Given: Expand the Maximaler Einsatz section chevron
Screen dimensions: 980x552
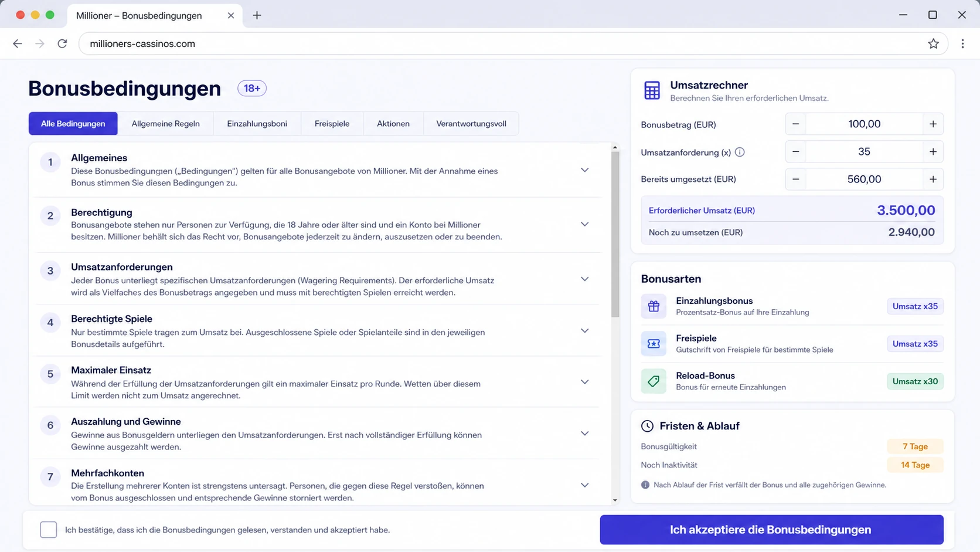Looking at the screenshot, I should [584, 382].
